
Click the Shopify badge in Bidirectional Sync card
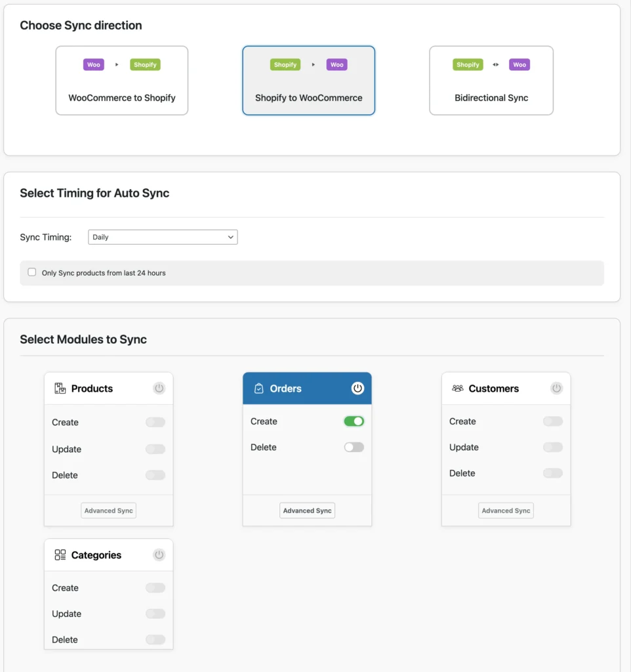468,64
